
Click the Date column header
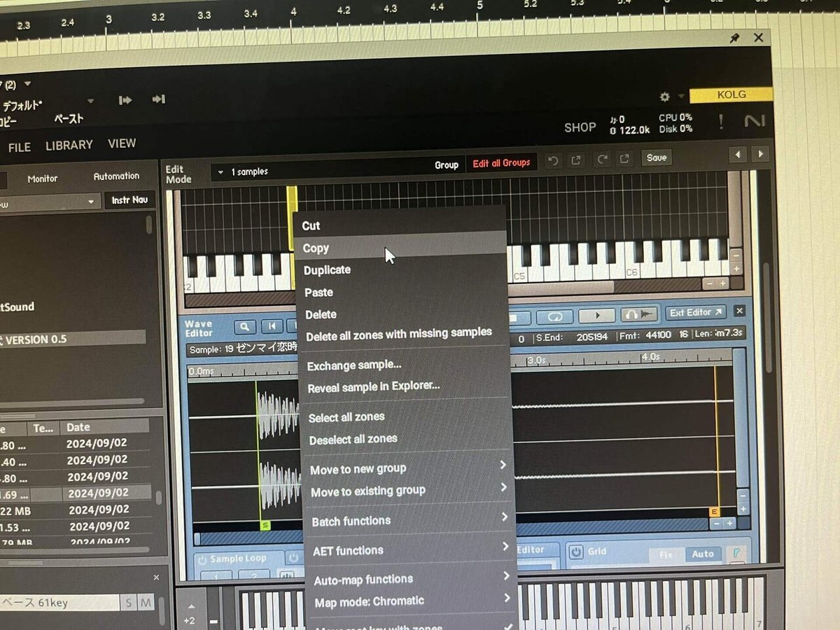click(x=105, y=427)
